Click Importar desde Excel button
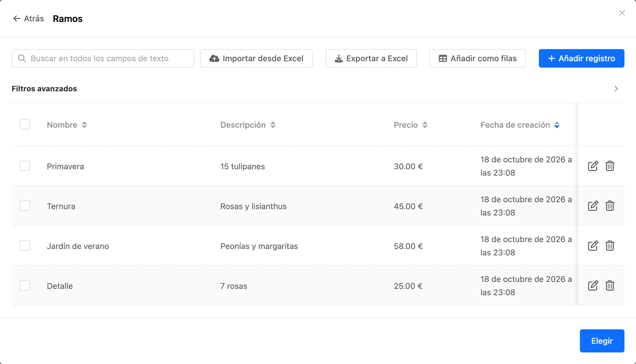 [x=256, y=58]
